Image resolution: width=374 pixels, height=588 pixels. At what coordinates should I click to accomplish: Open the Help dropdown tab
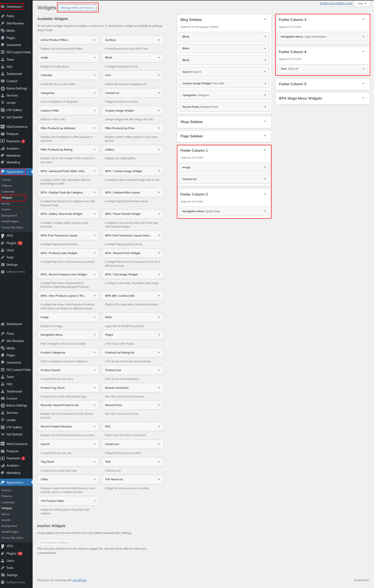click(362, 4)
